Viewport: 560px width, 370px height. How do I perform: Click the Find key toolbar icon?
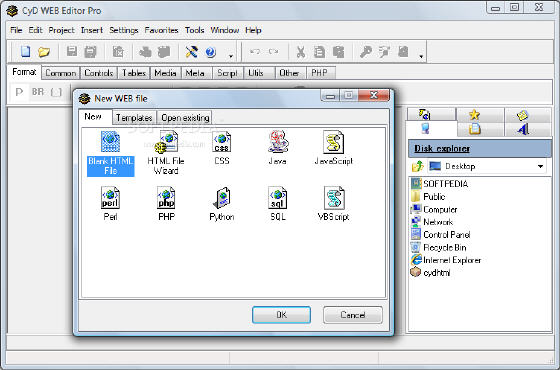tap(365, 52)
